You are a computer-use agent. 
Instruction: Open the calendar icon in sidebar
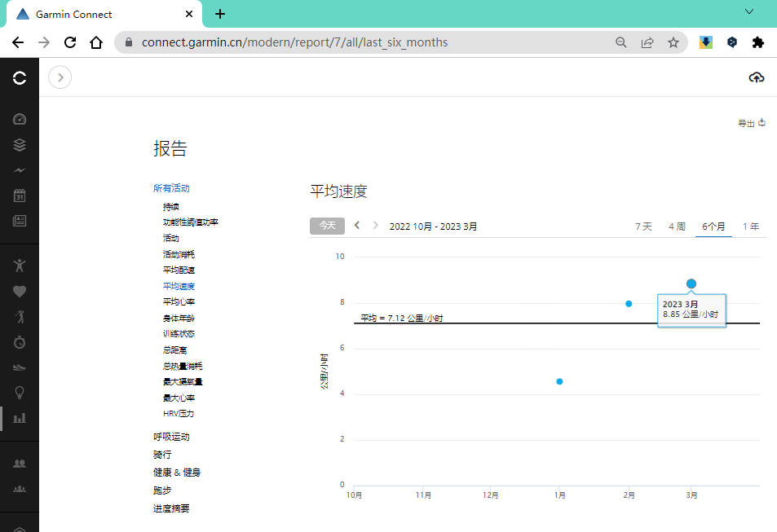(x=20, y=196)
